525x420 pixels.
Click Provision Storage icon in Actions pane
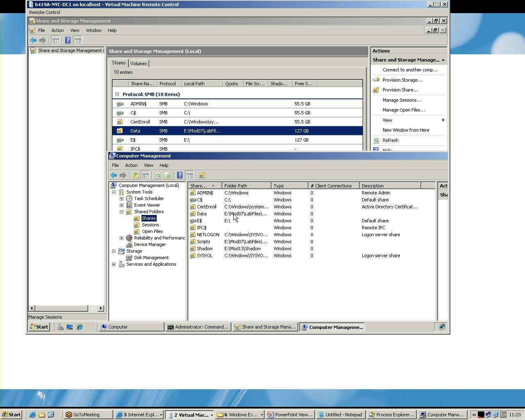coord(376,80)
